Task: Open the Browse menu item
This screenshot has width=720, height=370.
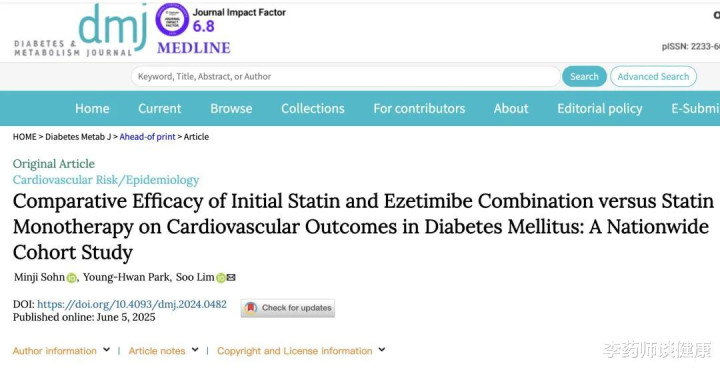Action: pyautogui.click(x=231, y=108)
